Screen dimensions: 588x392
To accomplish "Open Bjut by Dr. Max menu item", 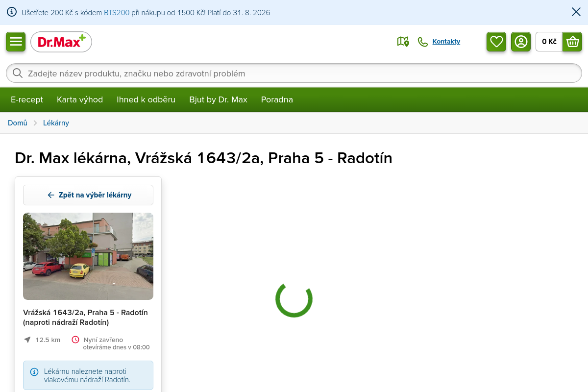I will point(219,99).
